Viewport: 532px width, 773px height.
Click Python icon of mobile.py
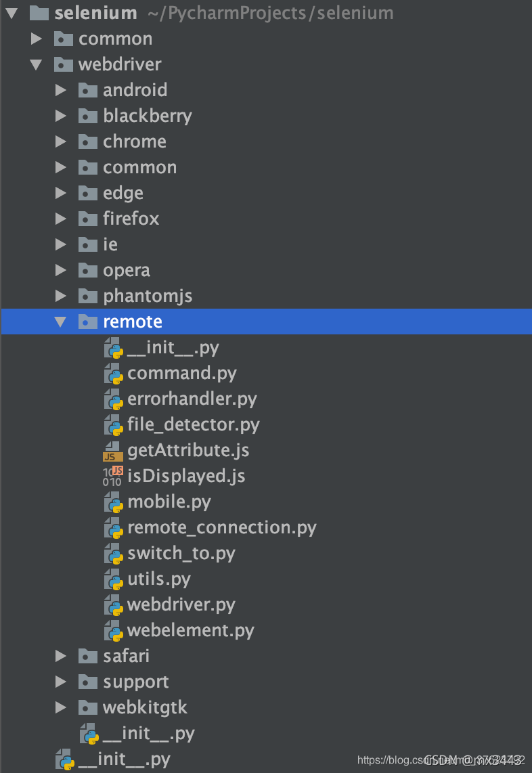(x=114, y=502)
